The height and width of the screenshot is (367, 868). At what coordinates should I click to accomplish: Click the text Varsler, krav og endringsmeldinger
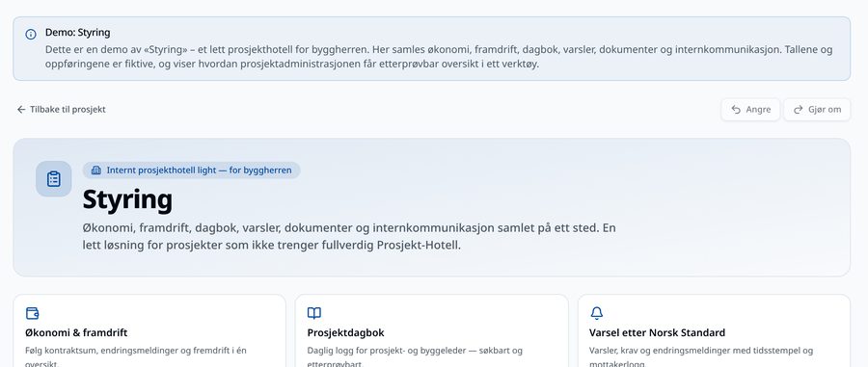pos(701,357)
